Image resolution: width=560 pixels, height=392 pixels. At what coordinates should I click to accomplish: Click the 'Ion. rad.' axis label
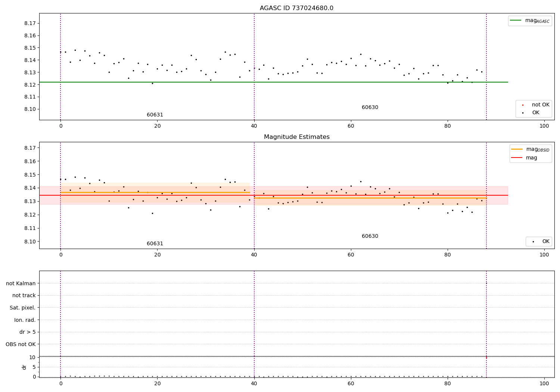[25, 320]
